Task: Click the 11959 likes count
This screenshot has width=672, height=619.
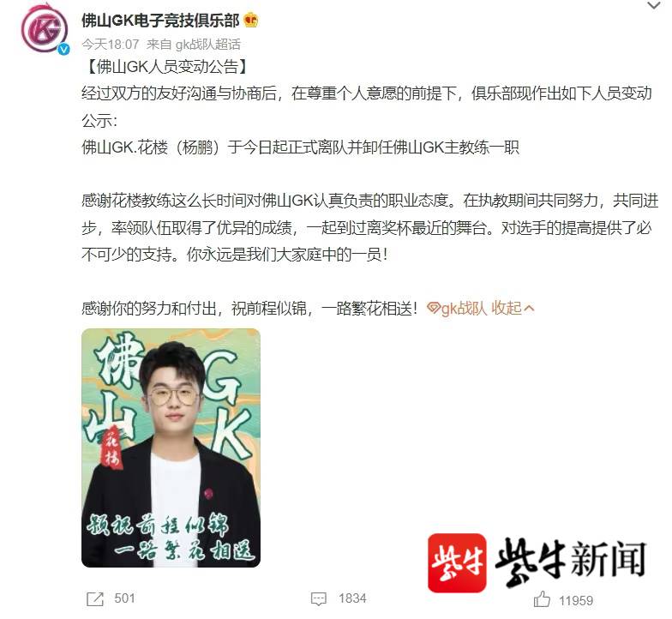Action: (576, 600)
